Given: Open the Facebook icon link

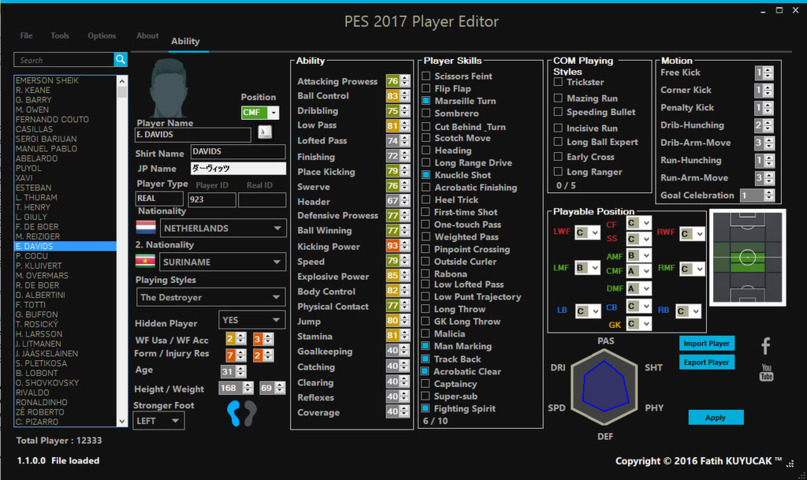Looking at the screenshot, I should (766, 346).
